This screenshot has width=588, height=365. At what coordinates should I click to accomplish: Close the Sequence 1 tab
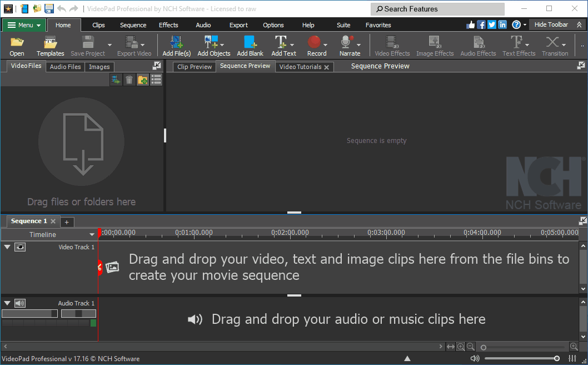tap(53, 221)
